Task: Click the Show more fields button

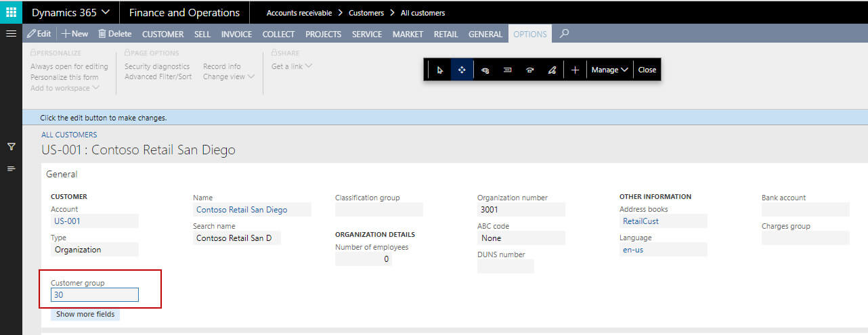Action: coord(85,314)
